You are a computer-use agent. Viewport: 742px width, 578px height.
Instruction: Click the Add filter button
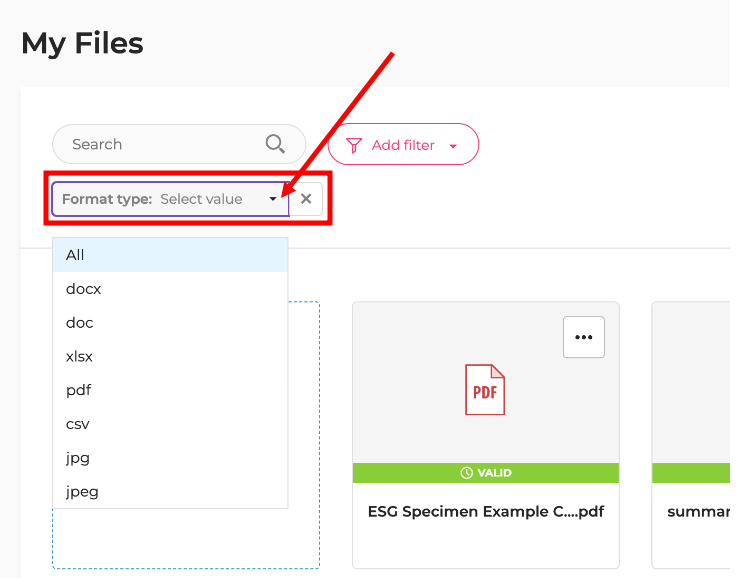403,145
